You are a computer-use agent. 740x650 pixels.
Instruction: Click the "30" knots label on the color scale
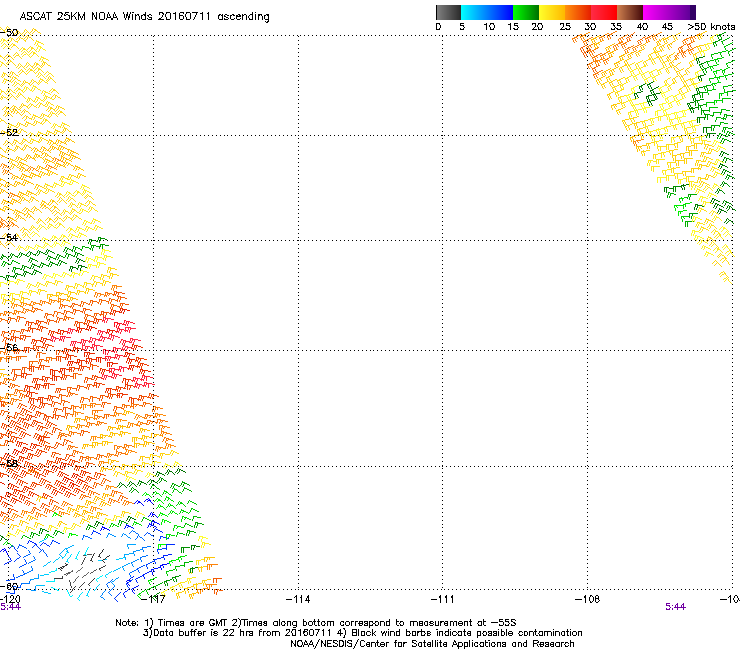(590, 27)
